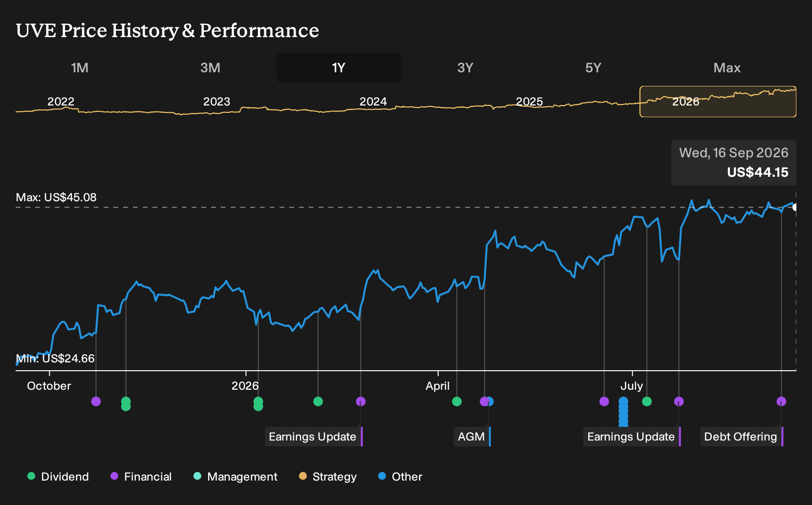The height and width of the screenshot is (505, 812).
Task: Click 2022 on the overview mini chart
Action: point(61,102)
